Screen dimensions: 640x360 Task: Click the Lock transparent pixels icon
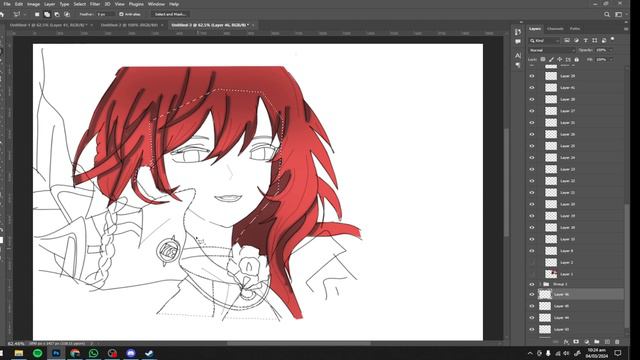543,60
